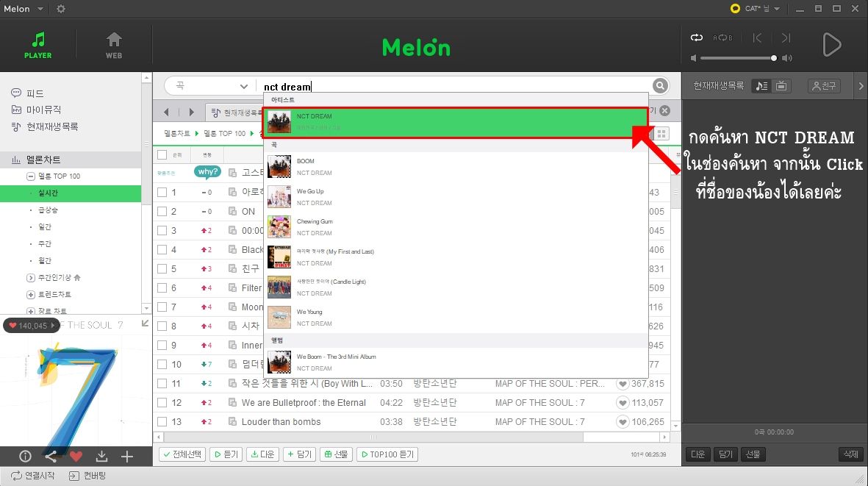Check the select-all checkbox in table header
The width and height of the screenshot is (868, 486).
[x=162, y=155]
